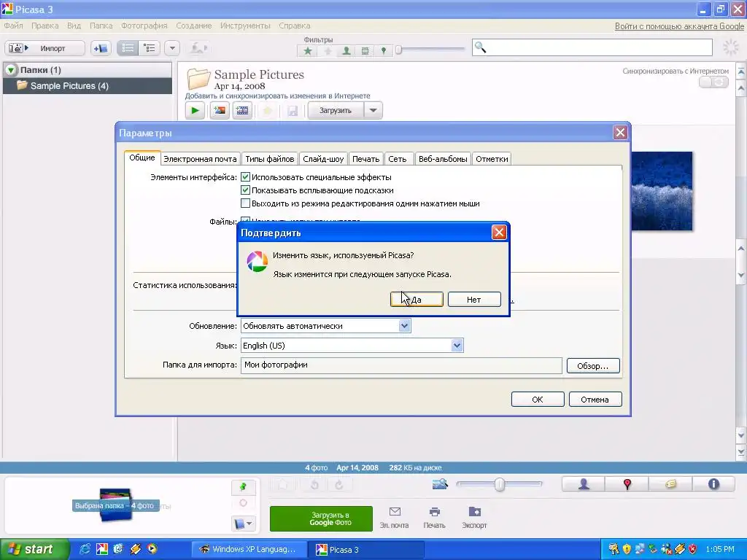Hold selected items with green pin
The width and height of the screenshot is (747, 560).
click(244, 486)
